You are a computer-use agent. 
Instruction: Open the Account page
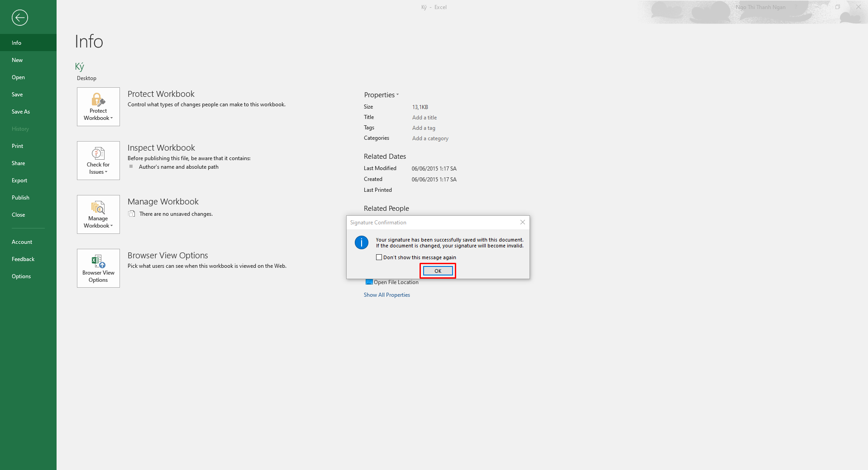point(28,242)
